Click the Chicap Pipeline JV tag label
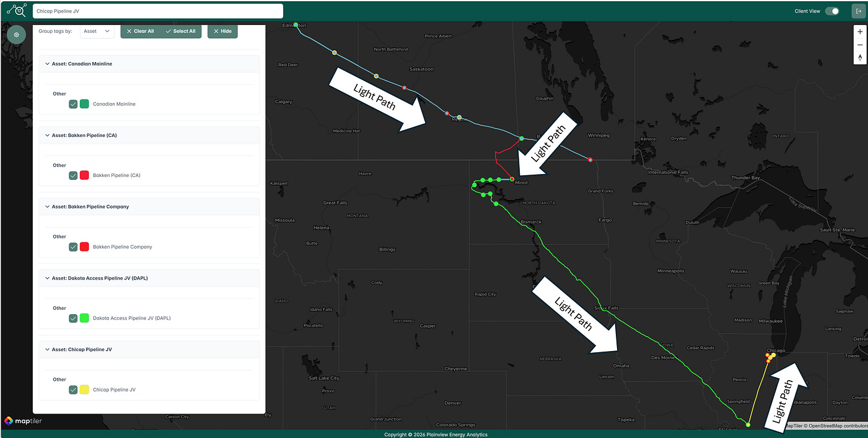 click(x=114, y=390)
